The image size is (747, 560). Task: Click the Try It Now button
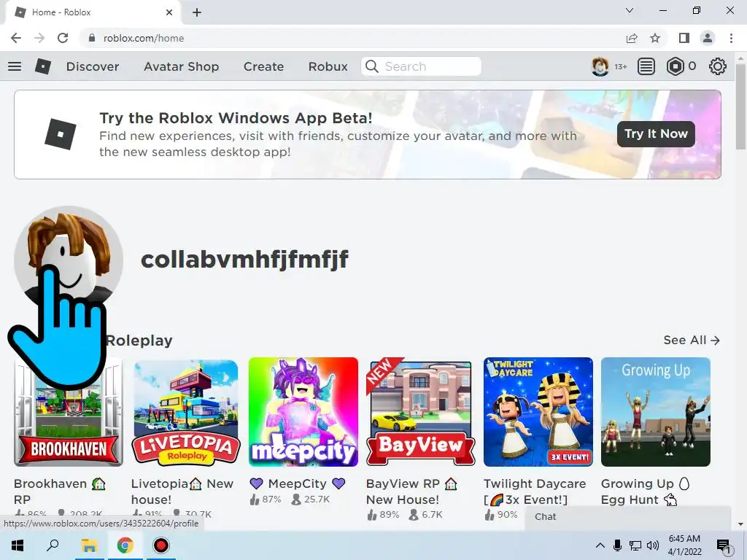(656, 134)
